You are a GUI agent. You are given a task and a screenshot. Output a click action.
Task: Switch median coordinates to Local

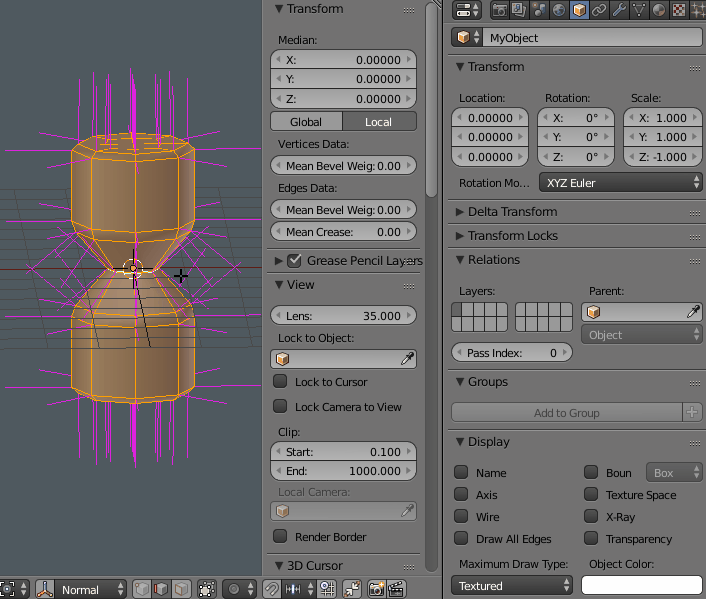tap(380, 122)
